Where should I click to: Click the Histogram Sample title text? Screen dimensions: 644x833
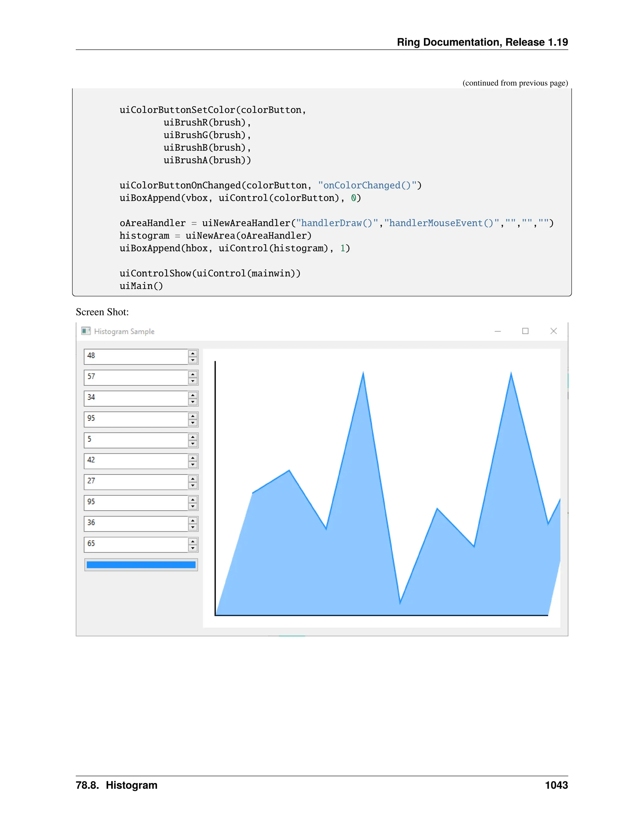tap(125, 331)
